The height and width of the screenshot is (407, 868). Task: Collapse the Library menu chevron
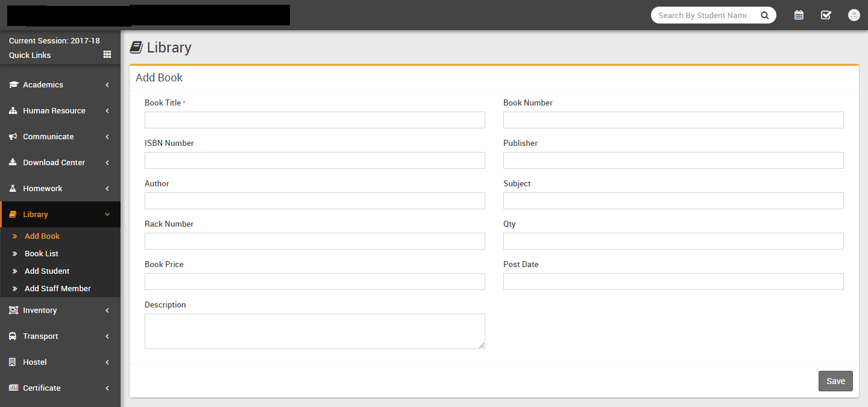107,215
